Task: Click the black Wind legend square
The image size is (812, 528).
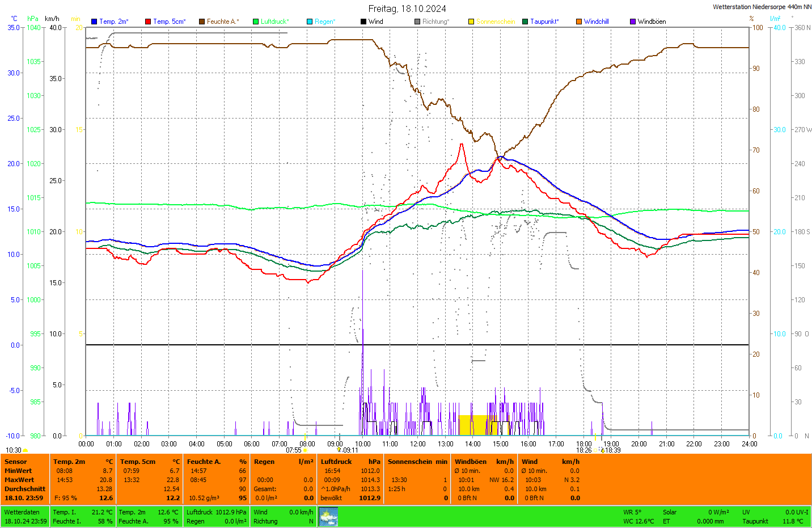Action: click(x=363, y=22)
